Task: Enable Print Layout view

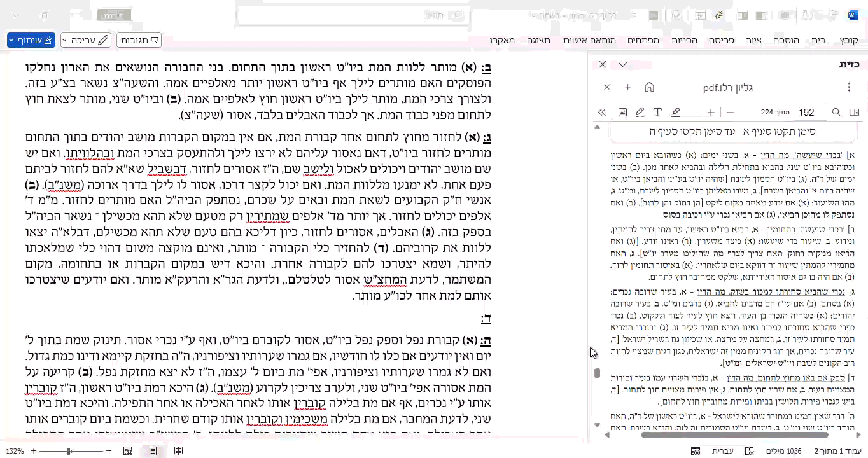Action: [152, 450]
